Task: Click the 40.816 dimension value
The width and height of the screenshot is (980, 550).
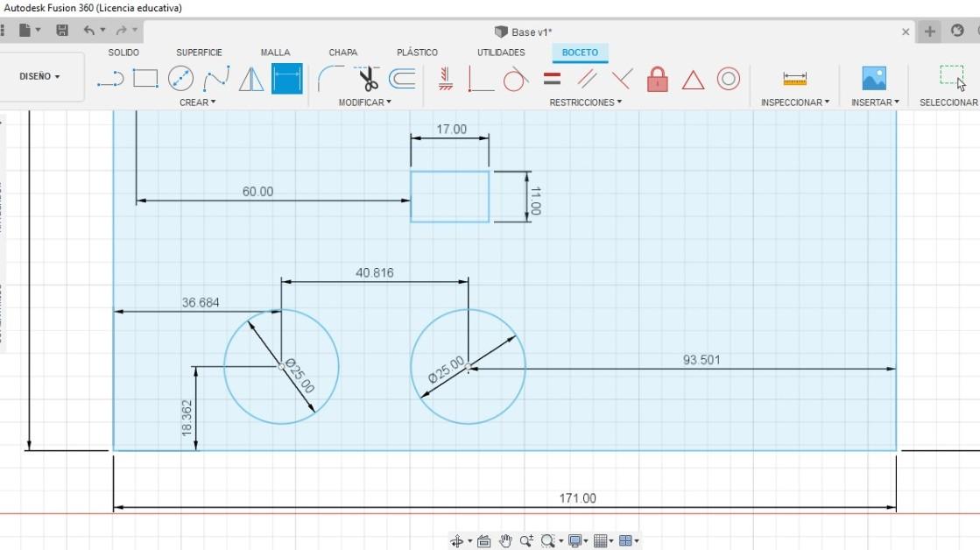Action: coord(374,273)
